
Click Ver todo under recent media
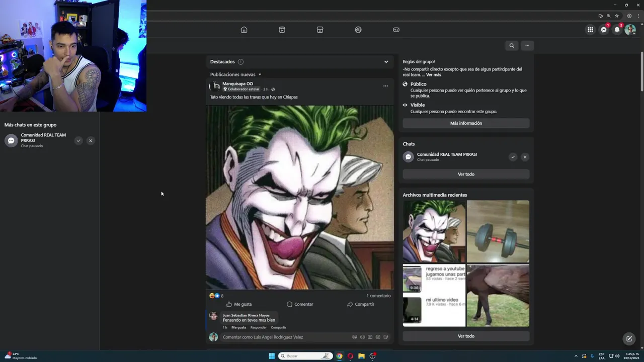tap(466, 336)
